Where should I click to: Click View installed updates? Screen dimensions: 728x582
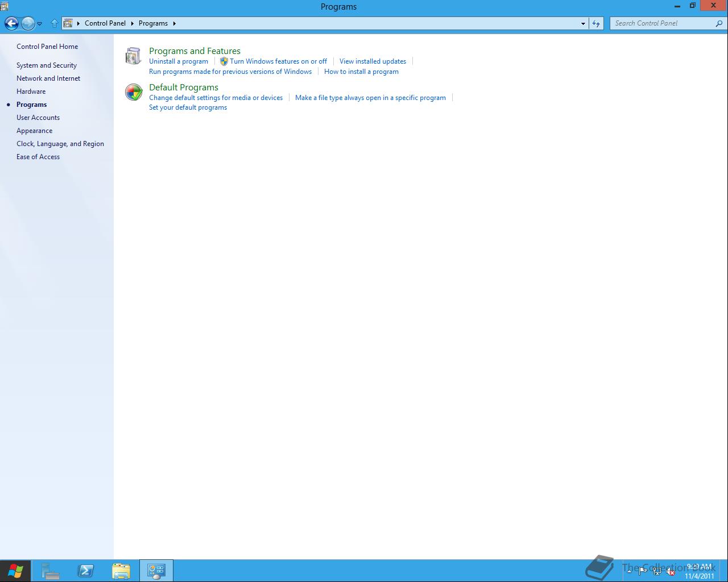click(x=373, y=61)
